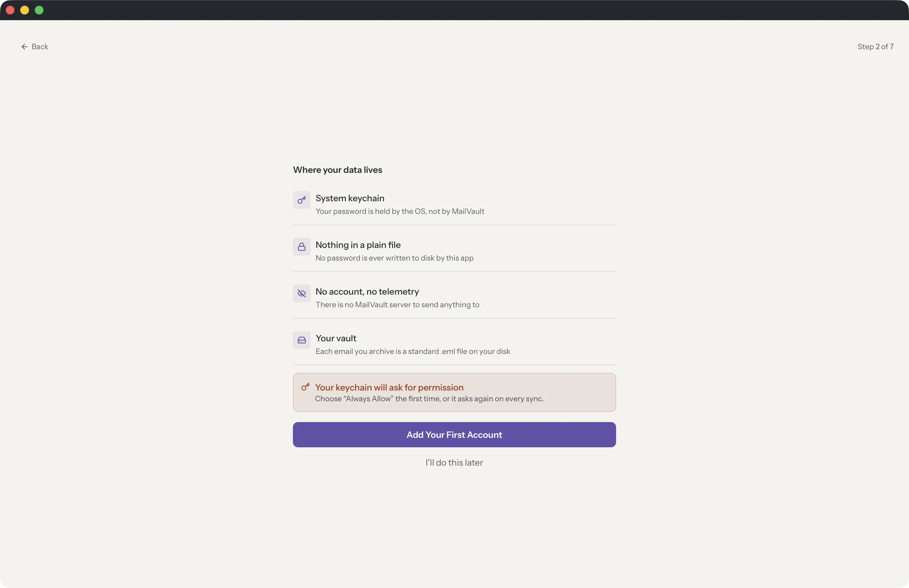This screenshot has width=909, height=588.
Task: Click the Step 2 of 7 indicator
Action: (x=876, y=47)
